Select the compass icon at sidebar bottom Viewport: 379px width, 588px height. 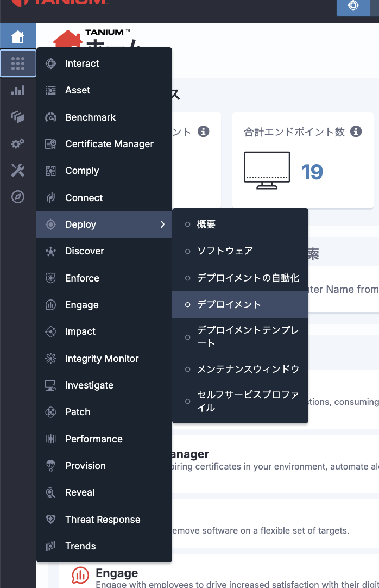(x=18, y=197)
